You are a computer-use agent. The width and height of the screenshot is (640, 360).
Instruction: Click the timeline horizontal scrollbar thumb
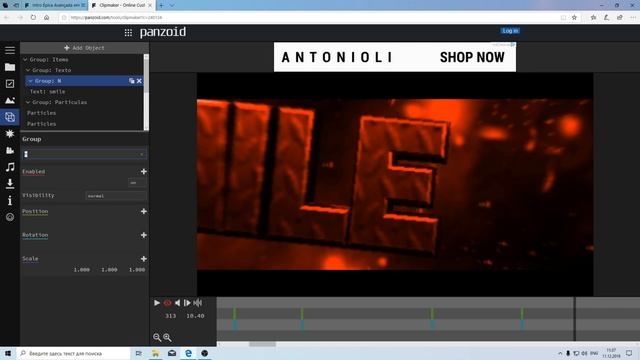(262, 344)
